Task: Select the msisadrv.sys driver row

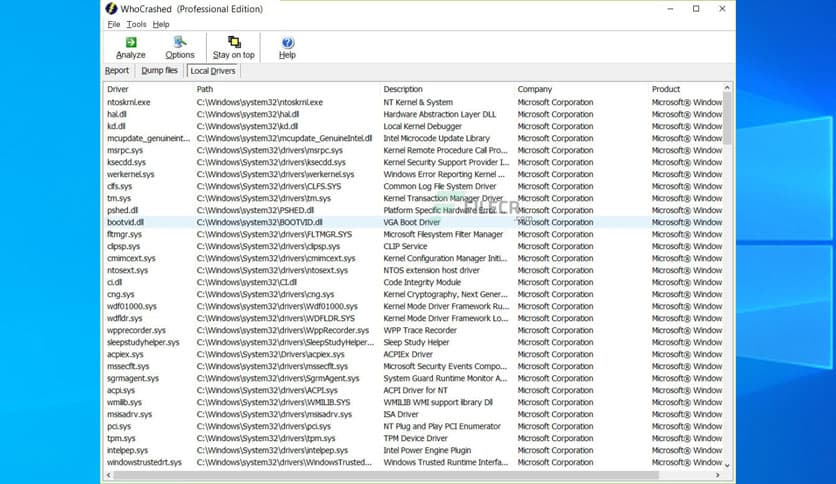Action: [414, 414]
